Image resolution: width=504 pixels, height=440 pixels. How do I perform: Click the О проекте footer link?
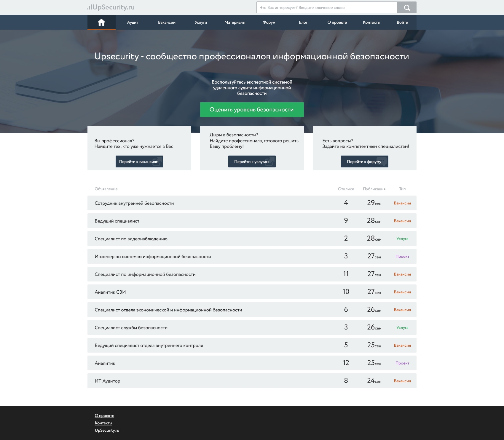pos(104,416)
